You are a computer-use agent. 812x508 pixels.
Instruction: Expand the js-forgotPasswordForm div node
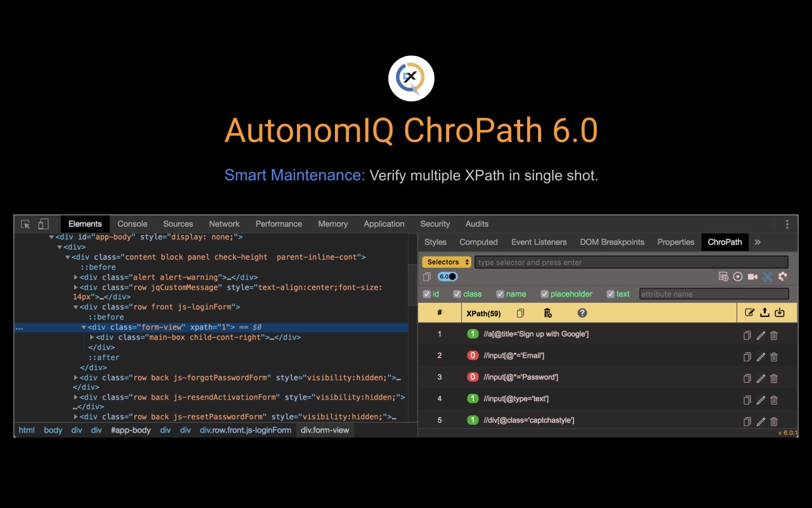(x=76, y=378)
